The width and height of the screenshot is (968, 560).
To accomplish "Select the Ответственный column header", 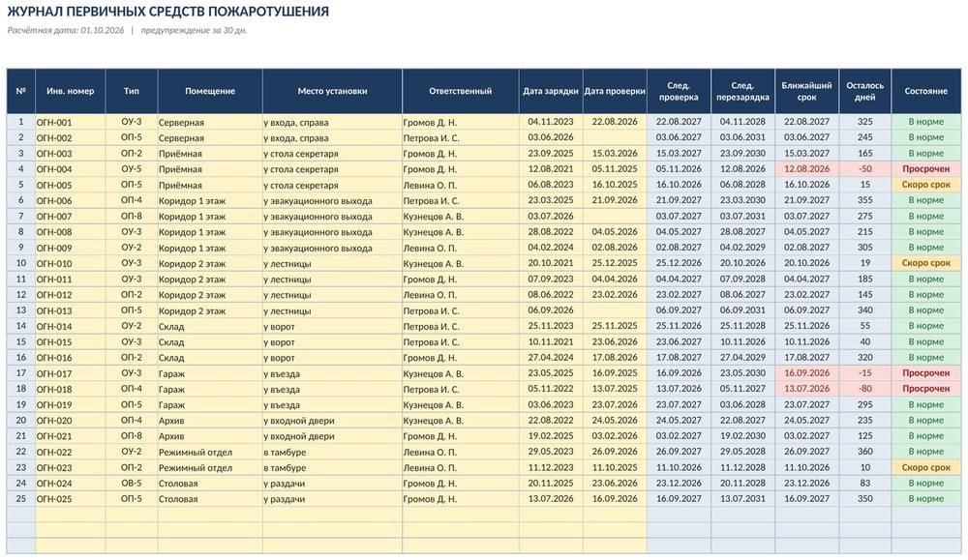I will pos(461,91).
